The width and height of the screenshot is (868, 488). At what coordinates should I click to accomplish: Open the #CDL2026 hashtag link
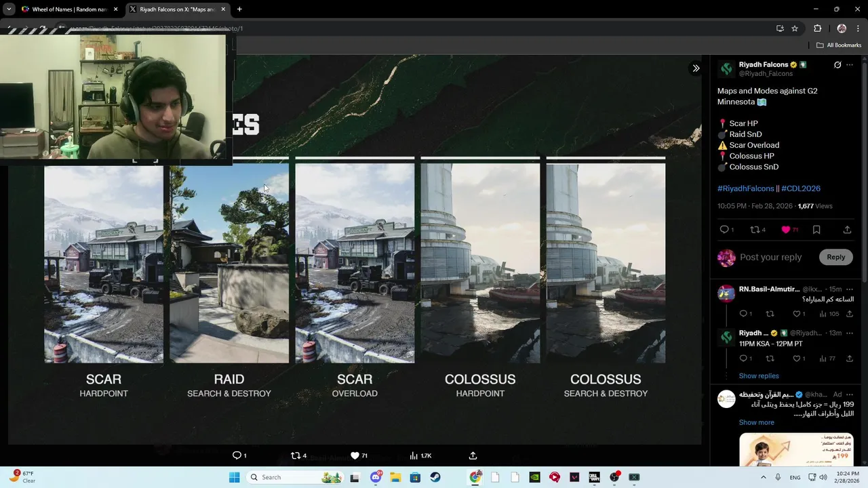click(801, 188)
